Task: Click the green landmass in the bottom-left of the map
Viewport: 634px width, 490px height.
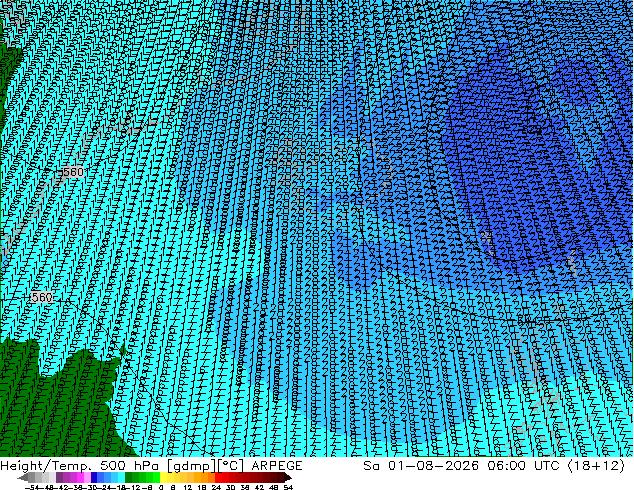Action: click(x=61, y=408)
